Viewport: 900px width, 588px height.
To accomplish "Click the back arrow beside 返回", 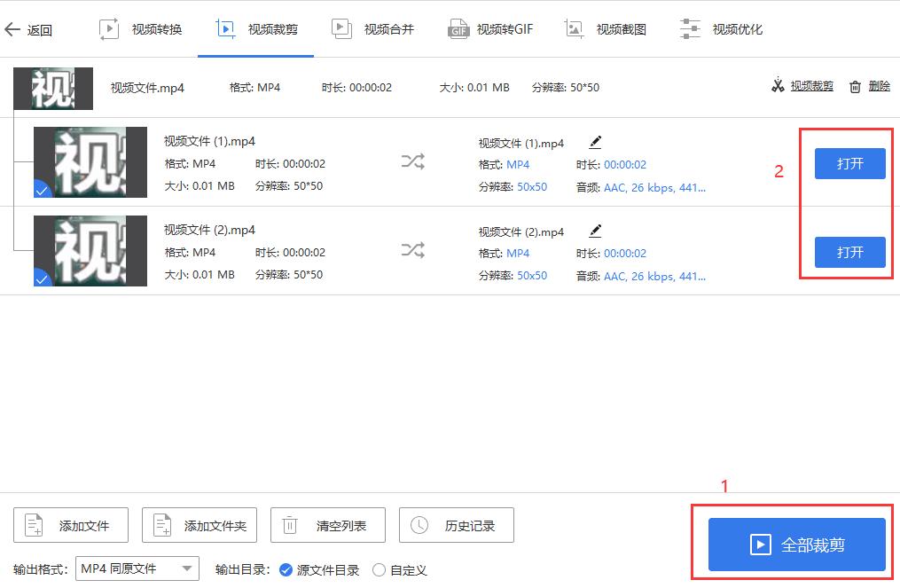I will 12,28.
